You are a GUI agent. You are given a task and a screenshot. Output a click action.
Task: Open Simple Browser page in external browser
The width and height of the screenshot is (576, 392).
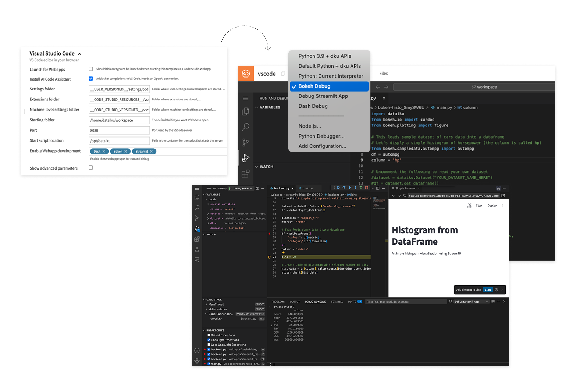coord(503,196)
